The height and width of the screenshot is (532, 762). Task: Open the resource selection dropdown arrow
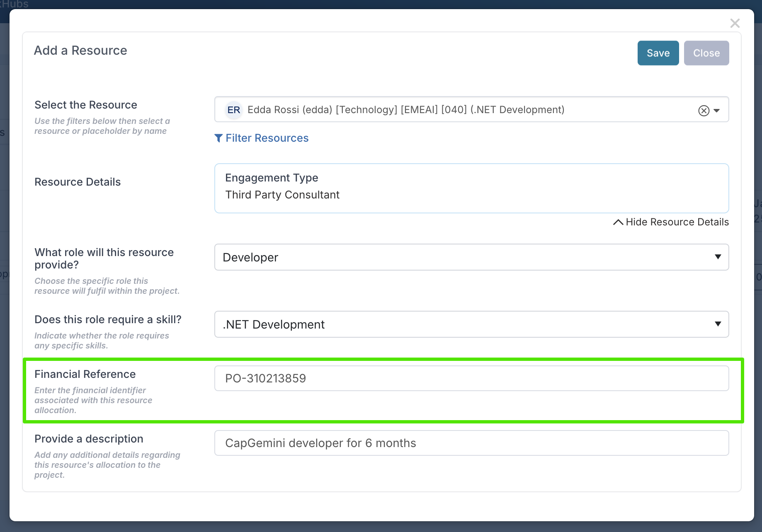[717, 111]
